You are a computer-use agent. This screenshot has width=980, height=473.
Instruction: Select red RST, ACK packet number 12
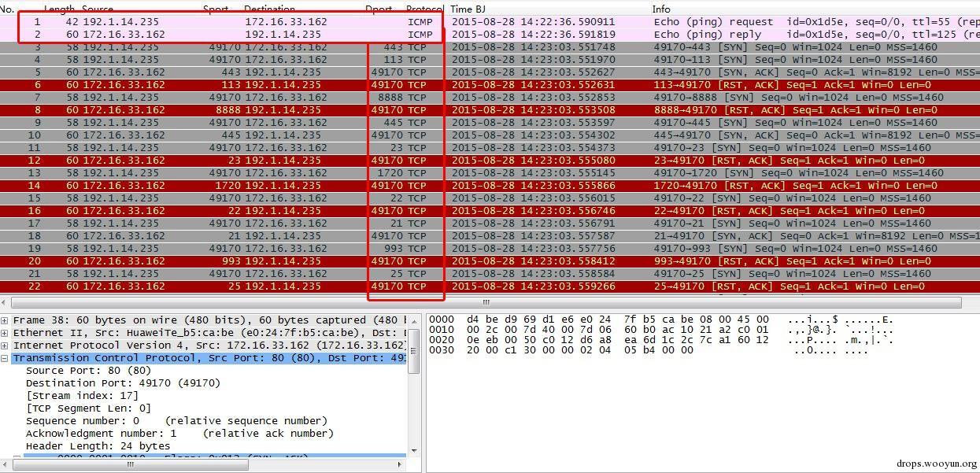(x=490, y=161)
